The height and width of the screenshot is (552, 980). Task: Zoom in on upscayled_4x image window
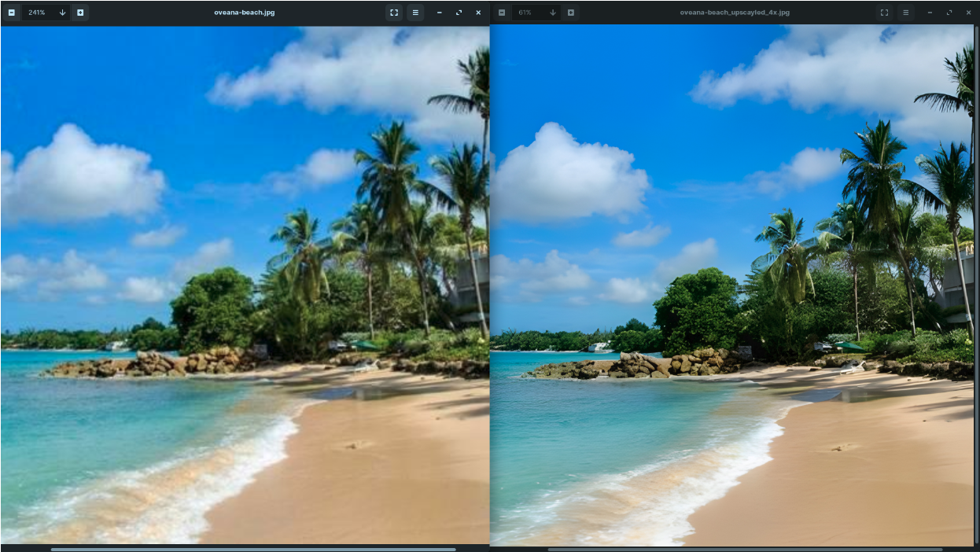pyautogui.click(x=571, y=13)
